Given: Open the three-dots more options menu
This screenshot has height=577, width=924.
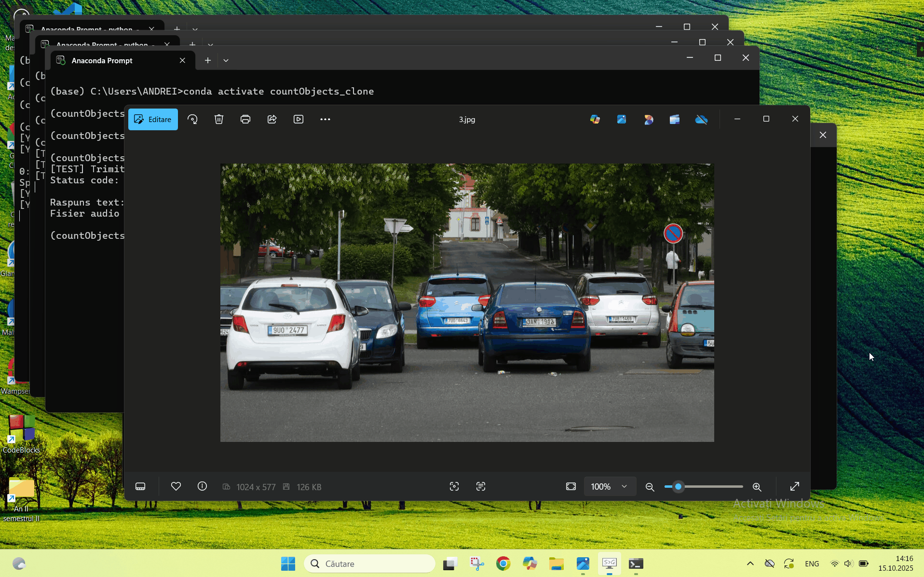Looking at the screenshot, I should tap(325, 119).
